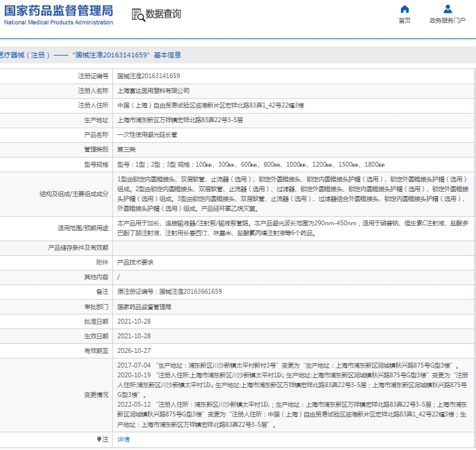Open the 政务服务门户 user icon

pyautogui.click(x=447, y=9)
